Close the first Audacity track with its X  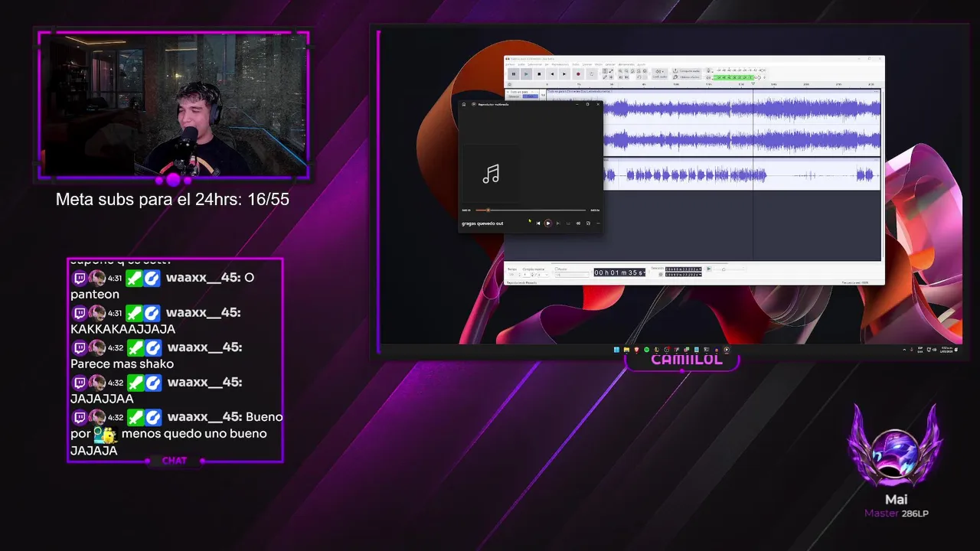508,92
